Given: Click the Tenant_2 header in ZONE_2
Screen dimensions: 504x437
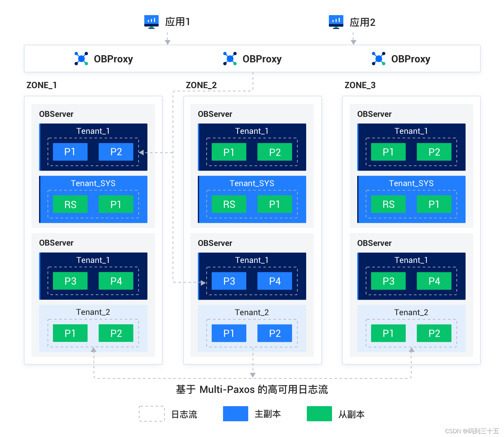Looking at the screenshot, I should tap(252, 312).
